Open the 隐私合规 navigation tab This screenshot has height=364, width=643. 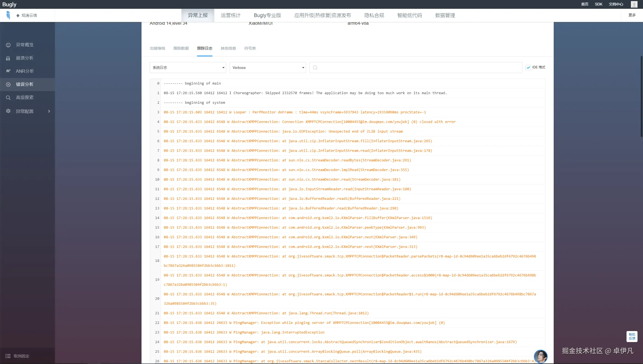pyautogui.click(x=374, y=15)
